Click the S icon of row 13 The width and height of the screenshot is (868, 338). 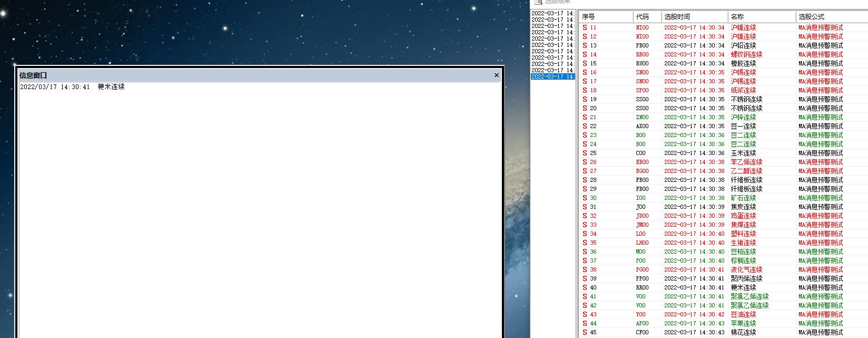point(585,45)
